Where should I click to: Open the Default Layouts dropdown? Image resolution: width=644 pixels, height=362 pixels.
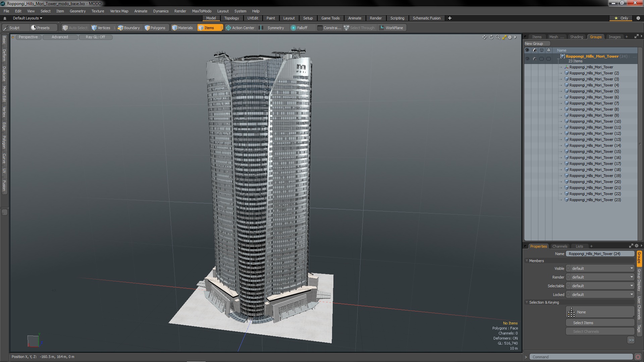coord(28,18)
